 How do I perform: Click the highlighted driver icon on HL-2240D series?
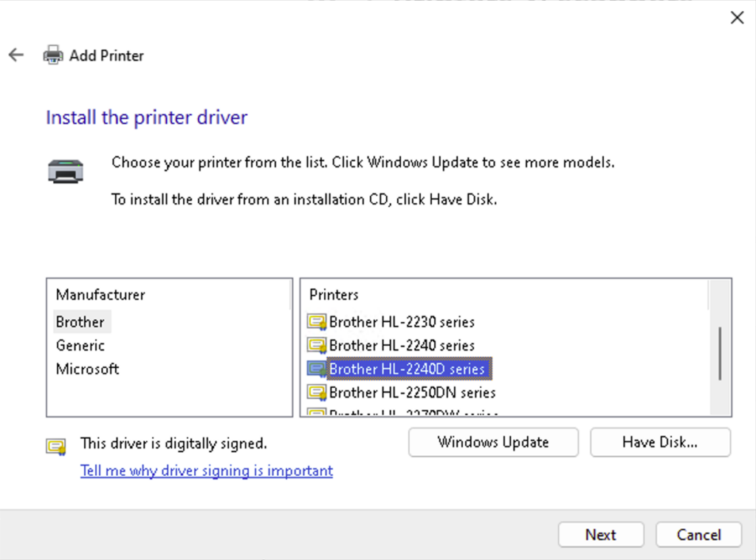pos(317,369)
